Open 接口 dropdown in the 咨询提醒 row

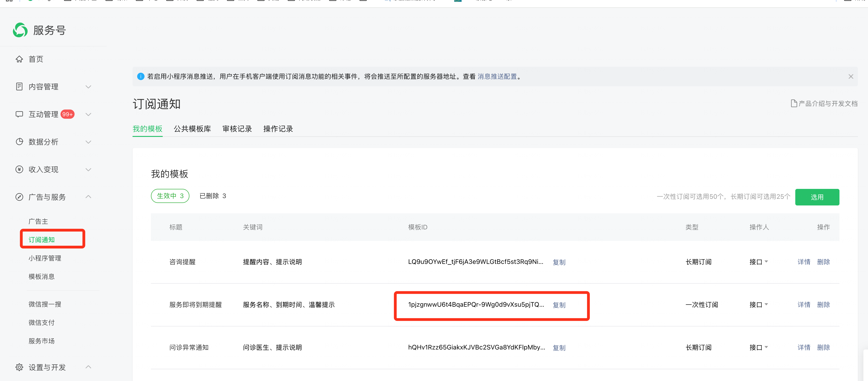click(758, 262)
